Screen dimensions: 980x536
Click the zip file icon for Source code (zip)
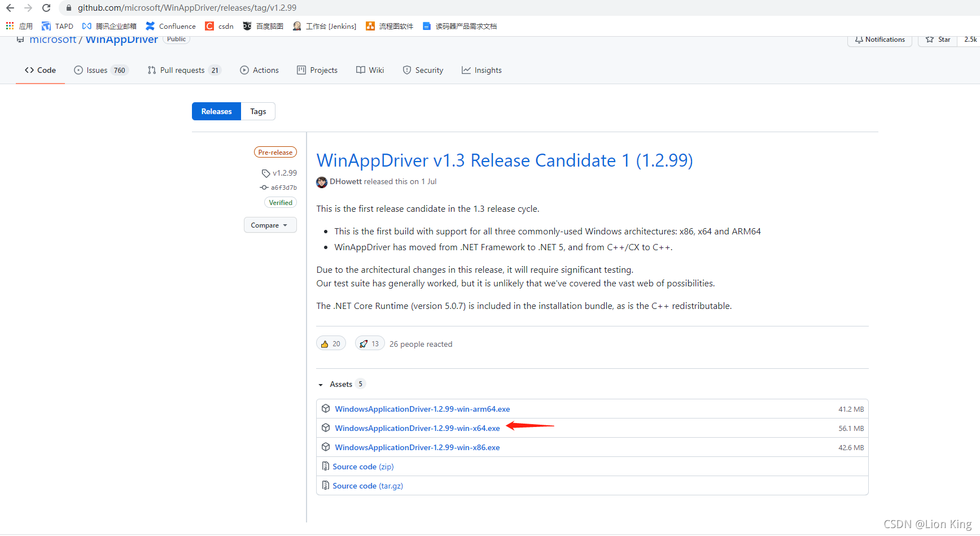click(x=326, y=466)
